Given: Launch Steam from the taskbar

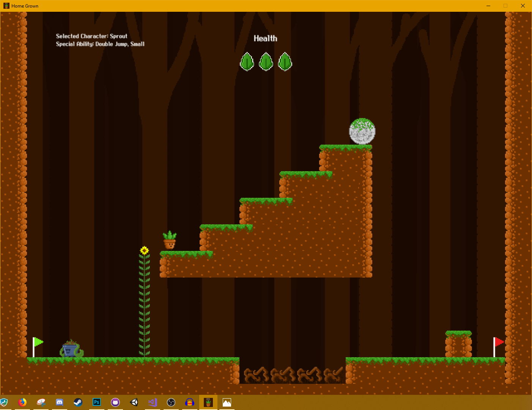Looking at the screenshot, I should 78,402.
